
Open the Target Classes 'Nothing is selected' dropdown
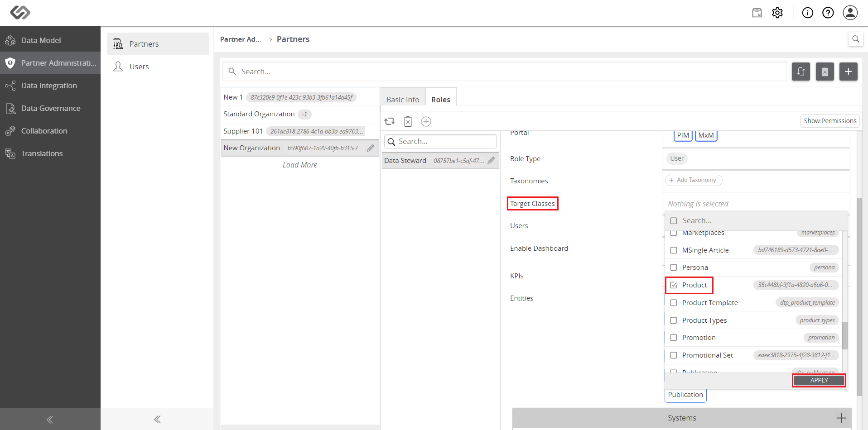(756, 204)
